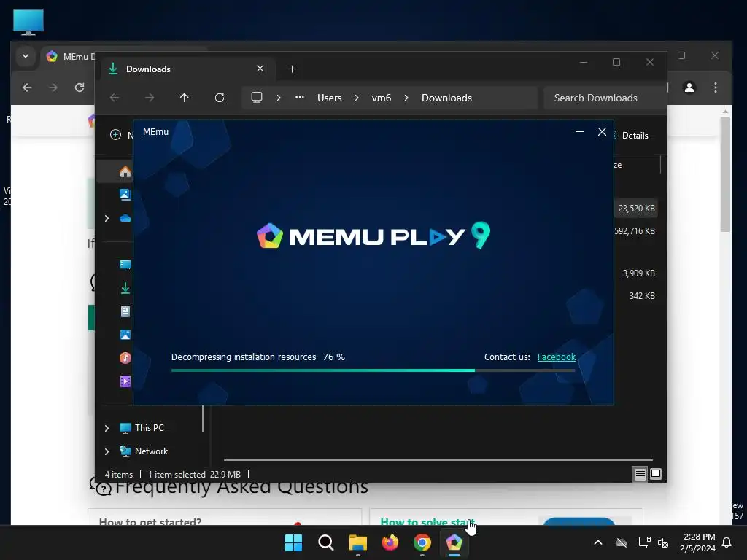Open Chrome from taskbar
Viewport: 747px width, 560px height.
pos(422,542)
